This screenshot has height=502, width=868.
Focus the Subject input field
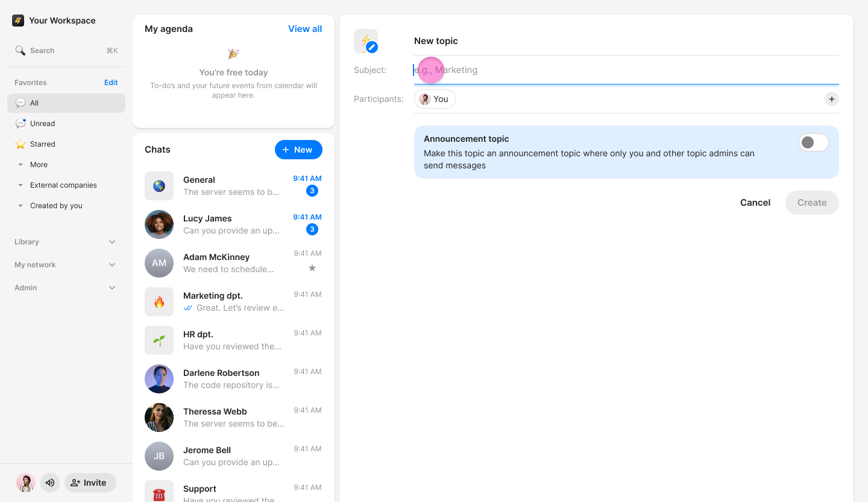626,70
